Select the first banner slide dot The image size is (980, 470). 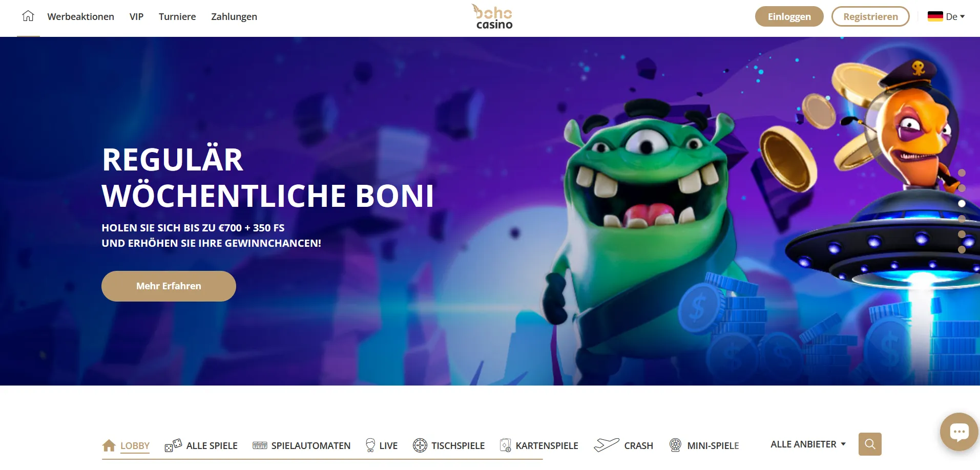click(962, 173)
